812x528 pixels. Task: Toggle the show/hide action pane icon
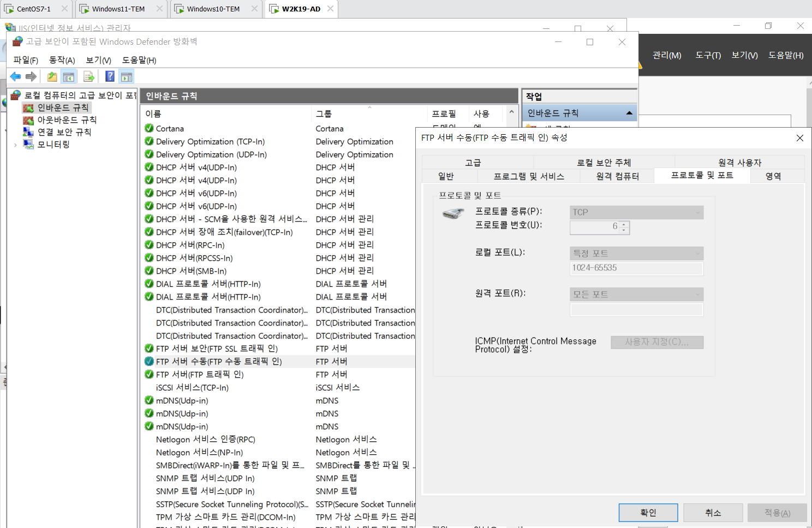[127, 77]
